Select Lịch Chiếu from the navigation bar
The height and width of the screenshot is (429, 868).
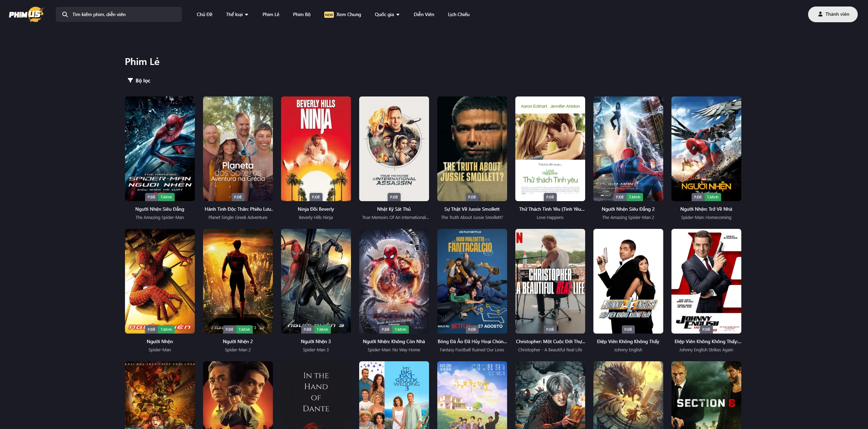tap(458, 14)
